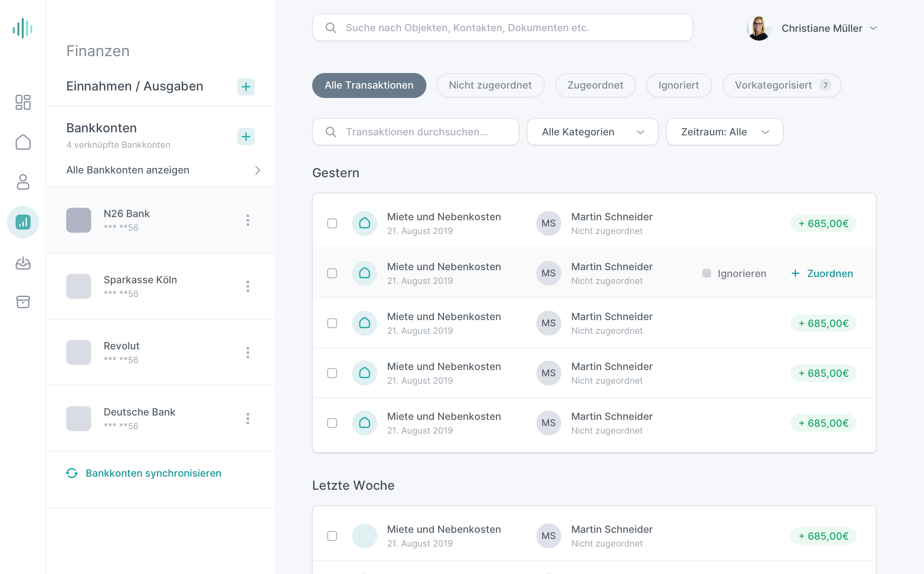Open the inbox download icon in sidebar
The image size is (924, 574).
coord(23,263)
